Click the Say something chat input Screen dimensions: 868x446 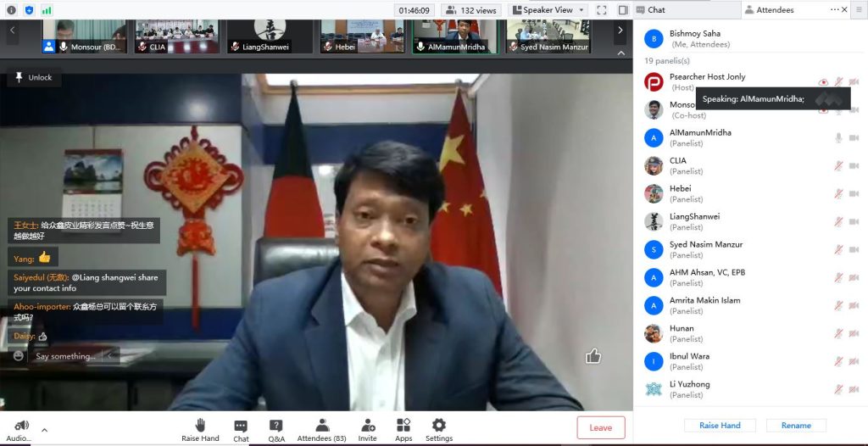pos(65,356)
